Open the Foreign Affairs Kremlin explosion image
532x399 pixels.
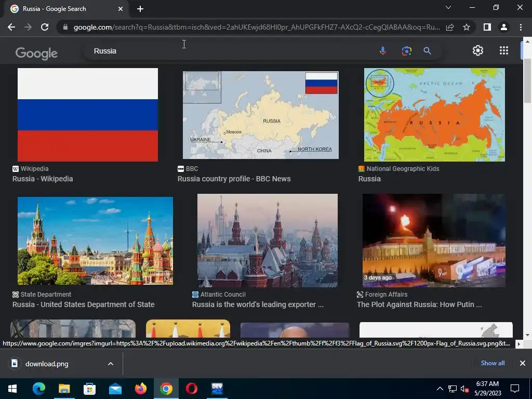(x=434, y=241)
